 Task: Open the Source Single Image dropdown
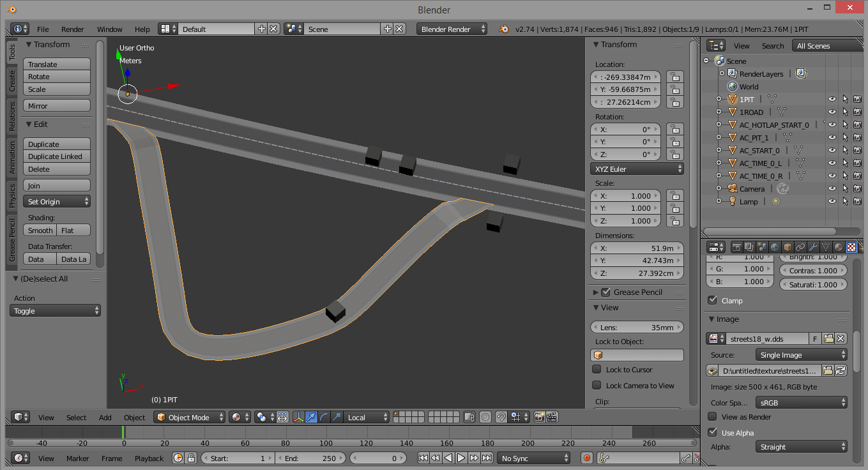tap(801, 354)
